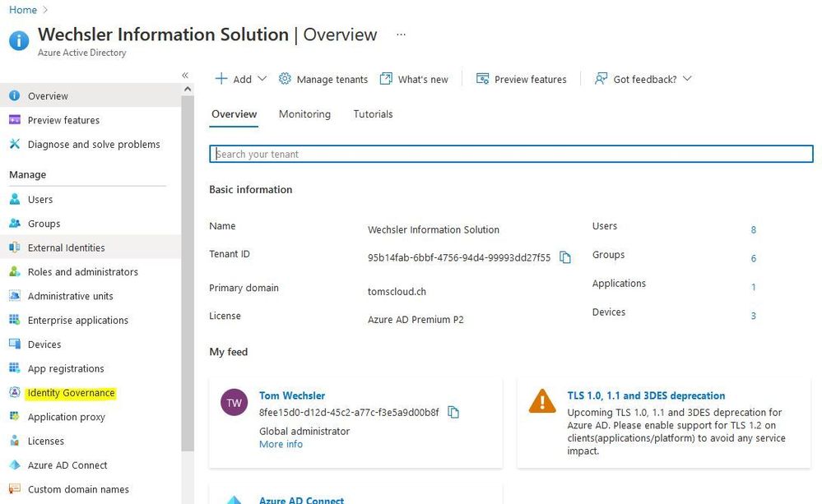
Task: Copy the Tenant ID to clipboard
Action: (565, 257)
